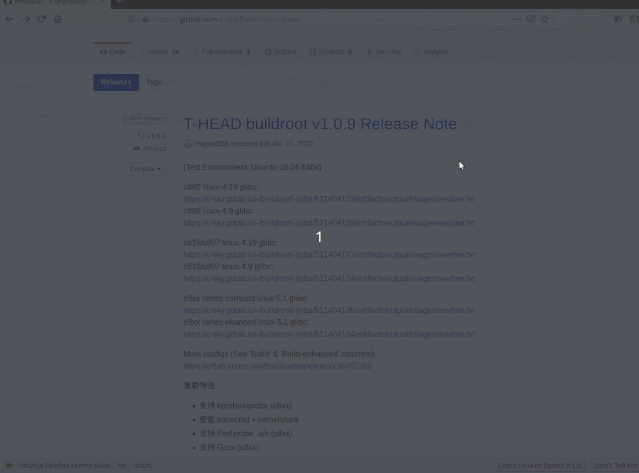Click the 'c810/c807 linux-4.19 glibc:' text
Viewport: 639px width, 473px height.
point(231,243)
